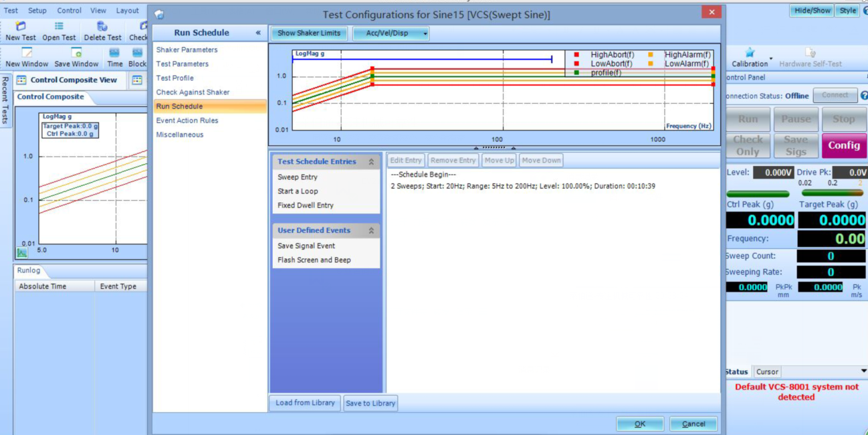This screenshot has width=868, height=435.
Task: Click the help icon beside Style button
Action: [865, 11]
